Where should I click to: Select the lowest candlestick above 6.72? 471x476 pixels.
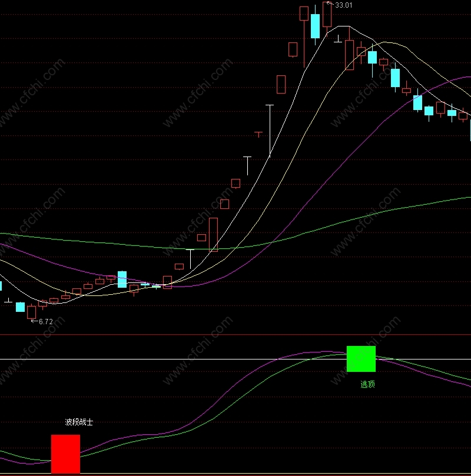32,312
